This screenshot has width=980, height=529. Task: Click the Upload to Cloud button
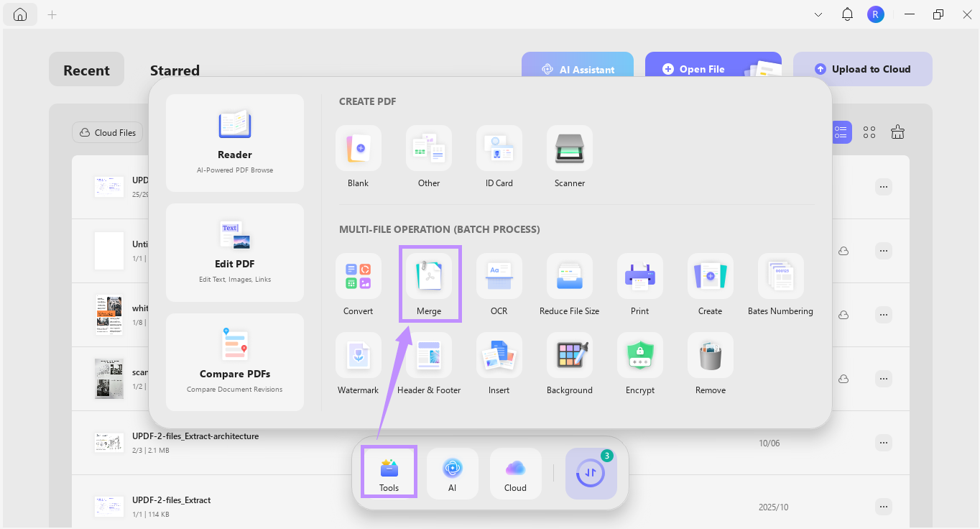tap(862, 68)
